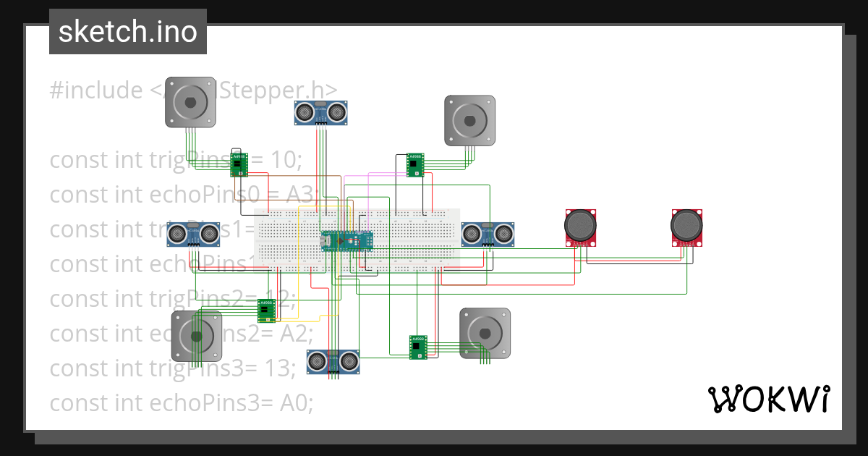Click the Arduino Nano on the breadboard
This screenshot has width=868, height=456.
tap(347, 241)
